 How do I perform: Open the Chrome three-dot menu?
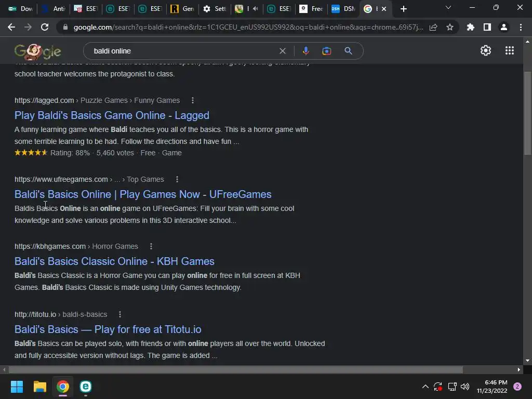(521, 27)
